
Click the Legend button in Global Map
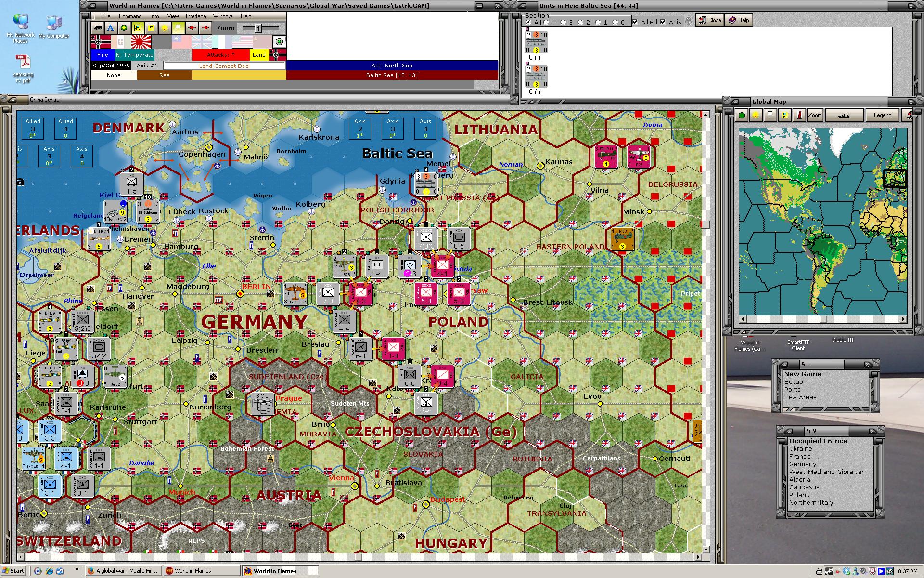click(882, 115)
